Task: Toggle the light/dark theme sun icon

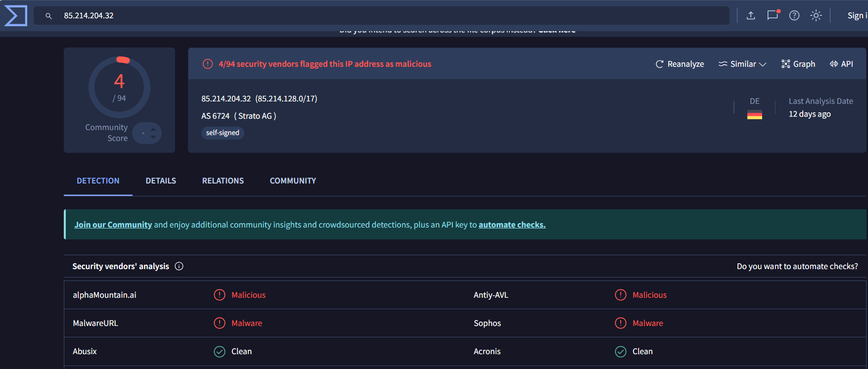Action: pyautogui.click(x=816, y=15)
